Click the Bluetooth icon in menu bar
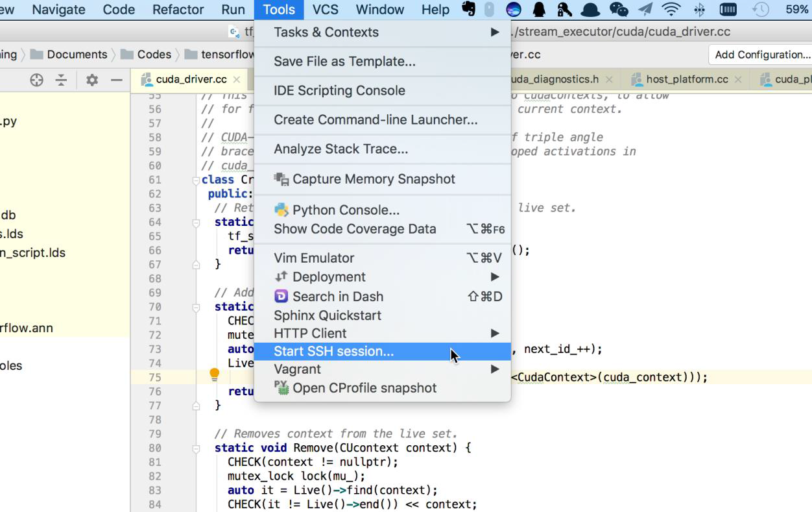The width and height of the screenshot is (812, 512). tap(699, 9)
